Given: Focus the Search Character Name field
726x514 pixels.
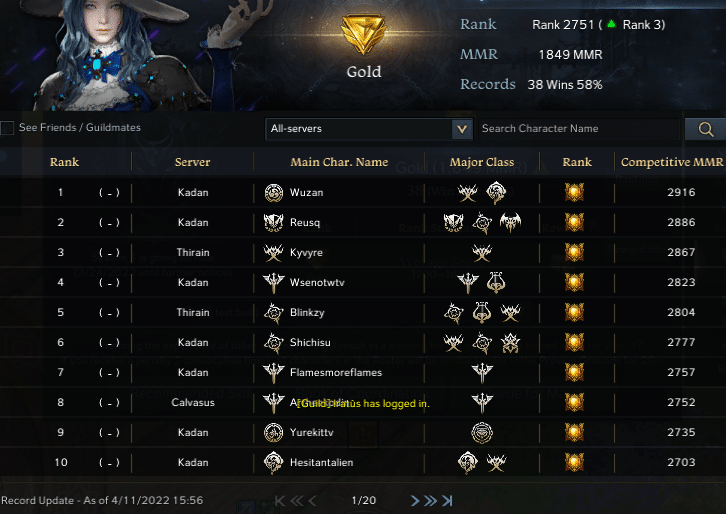Looking at the screenshot, I should pos(579,129).
